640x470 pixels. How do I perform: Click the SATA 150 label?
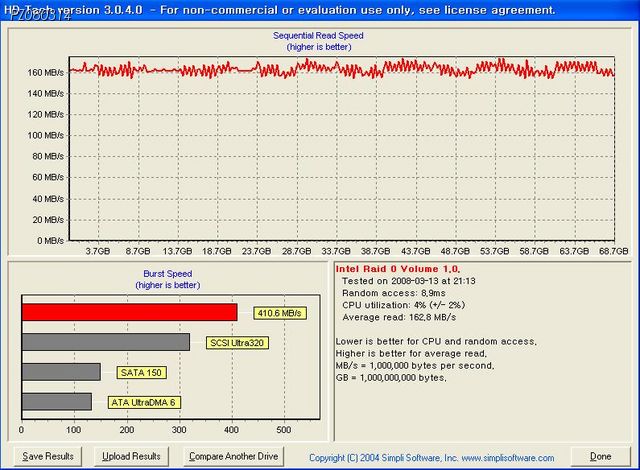(x=141, y=372)
